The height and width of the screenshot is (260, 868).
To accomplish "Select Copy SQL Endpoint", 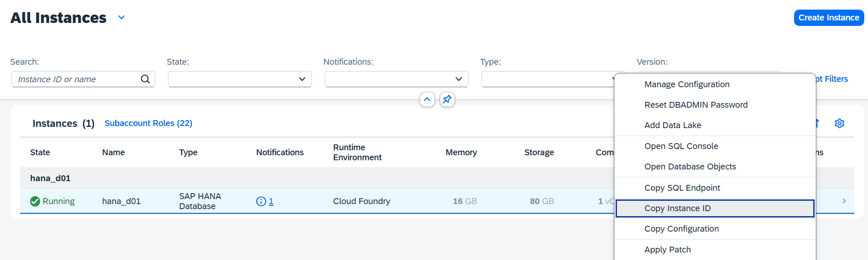I will point(715,188).
